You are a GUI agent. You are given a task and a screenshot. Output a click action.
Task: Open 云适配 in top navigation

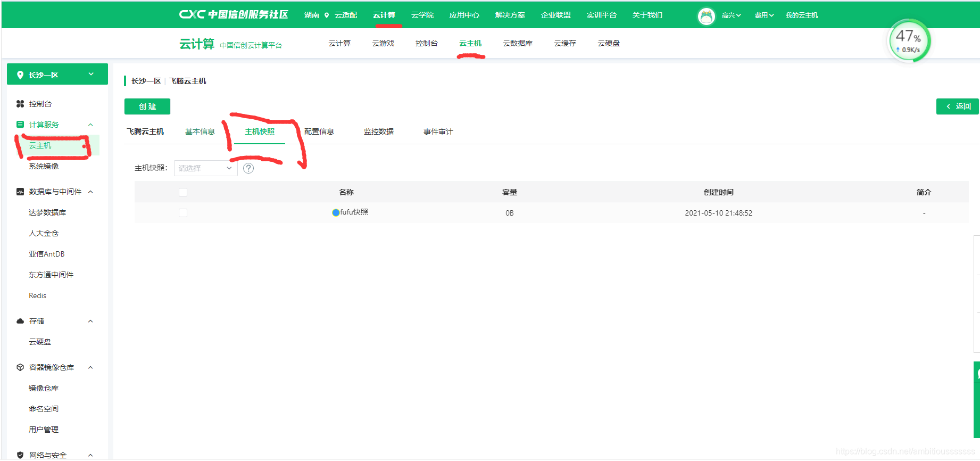pyautogui.click(x=346, y=15)
